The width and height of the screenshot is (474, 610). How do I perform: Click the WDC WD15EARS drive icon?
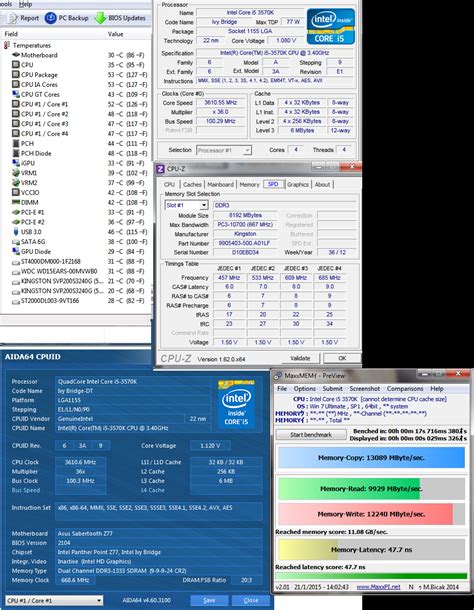tap(16, 272)
